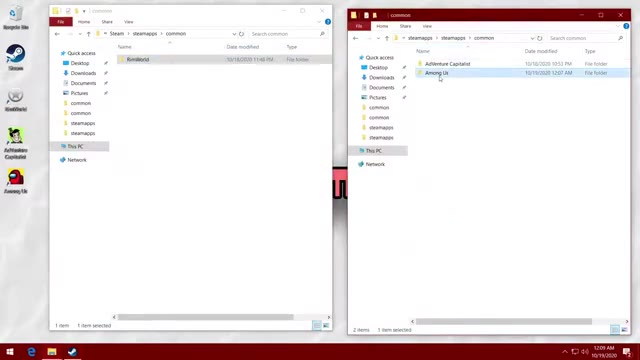Go back in left Explorer window

coord(57,34)
